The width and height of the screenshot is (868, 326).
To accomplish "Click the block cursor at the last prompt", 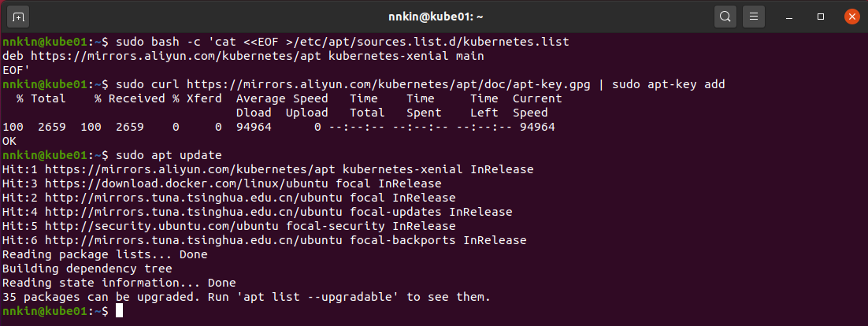I will (x=120, y=311).
